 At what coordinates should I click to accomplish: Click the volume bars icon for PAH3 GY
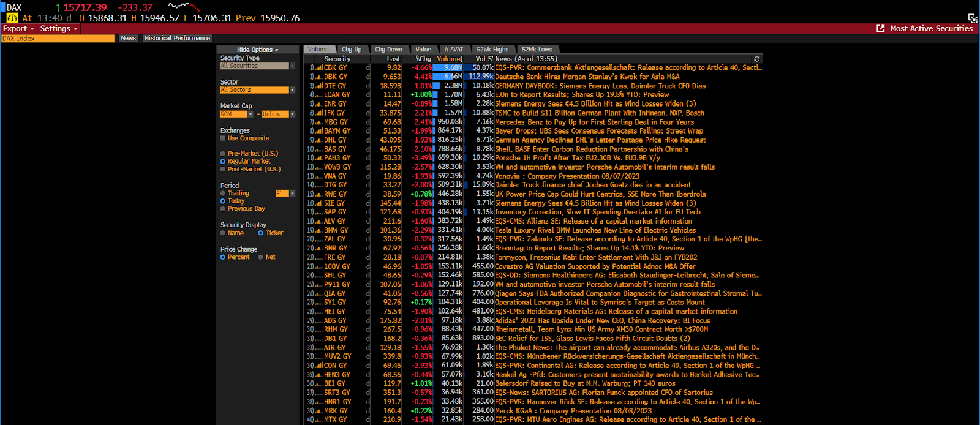(319, 158)
